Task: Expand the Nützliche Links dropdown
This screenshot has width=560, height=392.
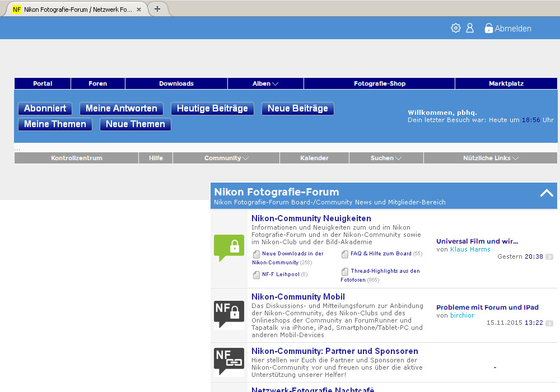Action: 491,158
